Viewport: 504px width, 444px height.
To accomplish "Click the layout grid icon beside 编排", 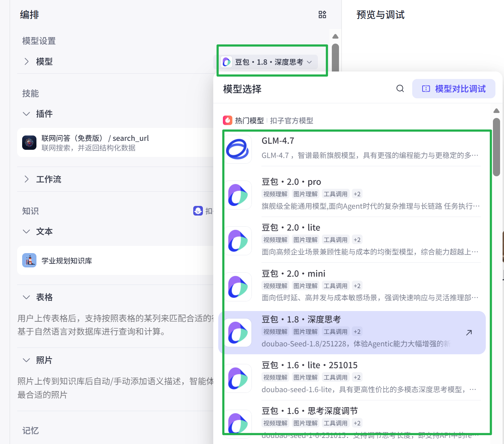I will coord(322,15).
